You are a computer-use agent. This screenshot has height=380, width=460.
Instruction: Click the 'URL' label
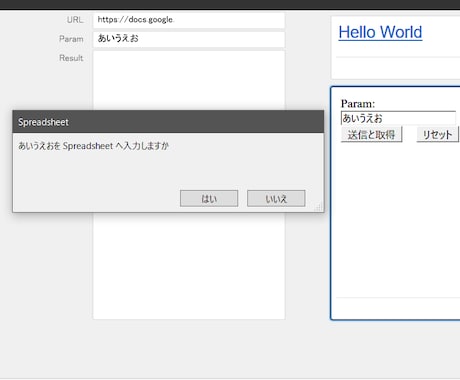point(75,20)
